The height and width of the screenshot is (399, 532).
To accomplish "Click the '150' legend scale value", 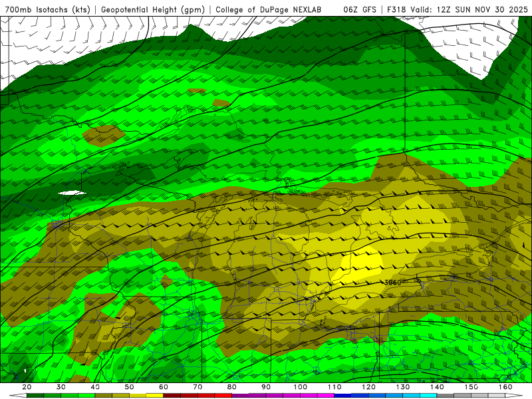I will coord(471,387).
